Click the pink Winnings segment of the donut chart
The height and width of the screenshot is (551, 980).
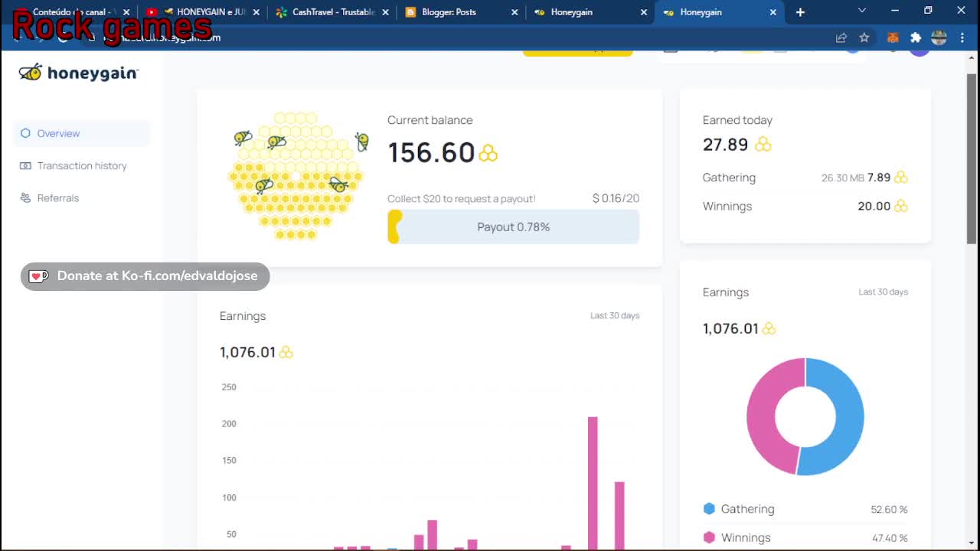point(761,416)
